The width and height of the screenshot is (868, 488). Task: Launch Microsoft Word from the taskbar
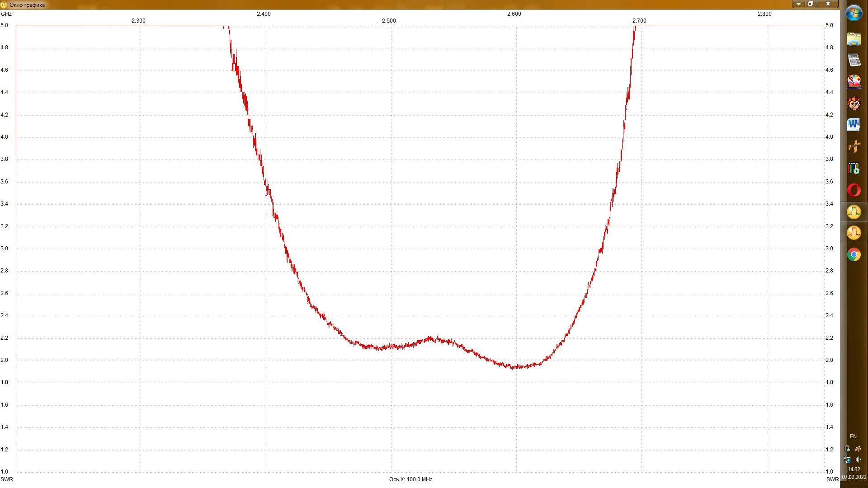click(854, 125)
